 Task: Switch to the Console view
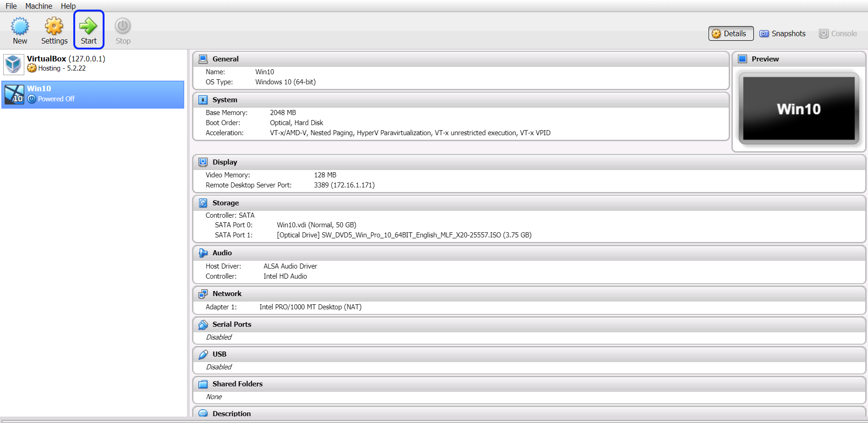838,33
